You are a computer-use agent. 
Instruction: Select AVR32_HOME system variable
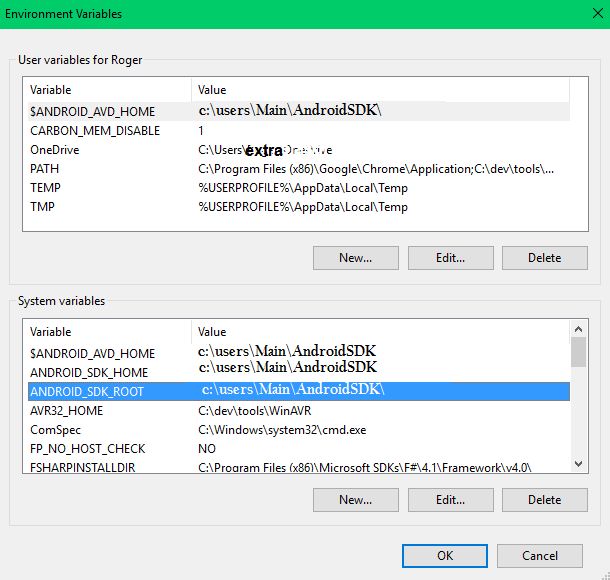click(x=299, y=410)
